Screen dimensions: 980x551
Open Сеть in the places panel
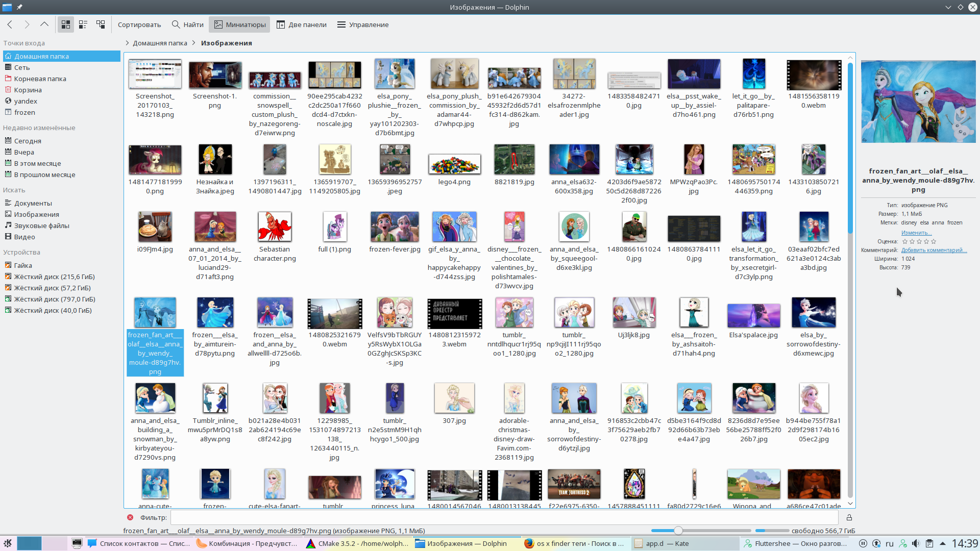click(x=61, y=67)
